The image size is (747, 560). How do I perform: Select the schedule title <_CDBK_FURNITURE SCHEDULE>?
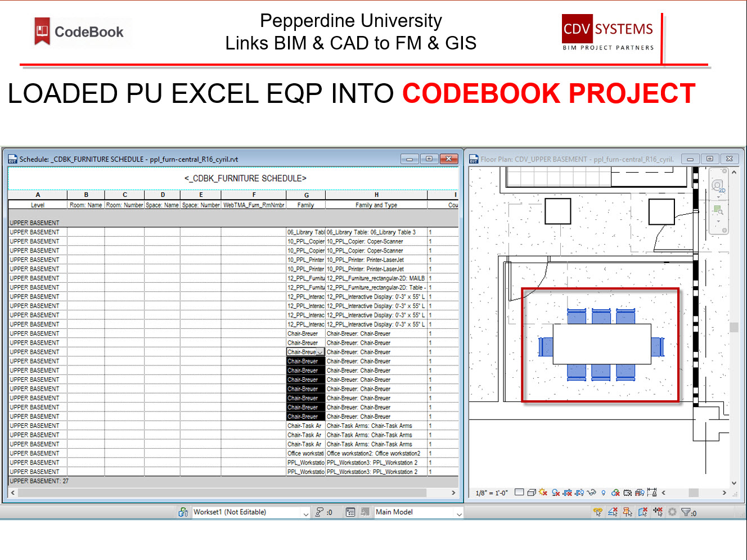tap(245, 178)
